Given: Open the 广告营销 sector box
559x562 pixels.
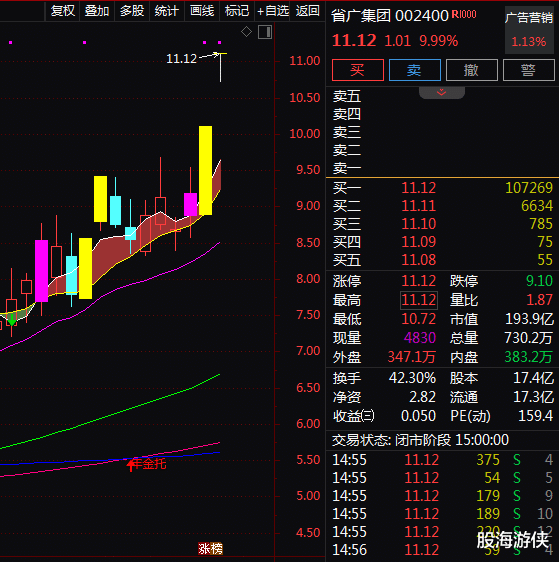Looking at the screenshot, I should 529,30.
